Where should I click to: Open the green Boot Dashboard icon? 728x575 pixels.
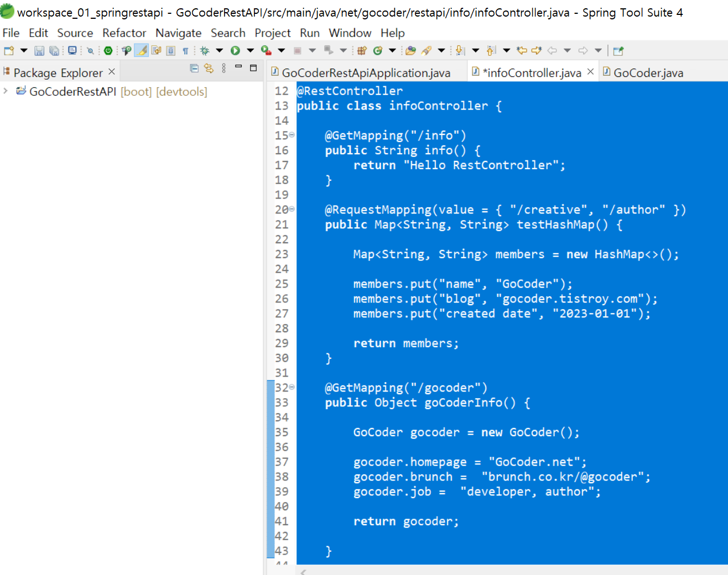(108, 51)
